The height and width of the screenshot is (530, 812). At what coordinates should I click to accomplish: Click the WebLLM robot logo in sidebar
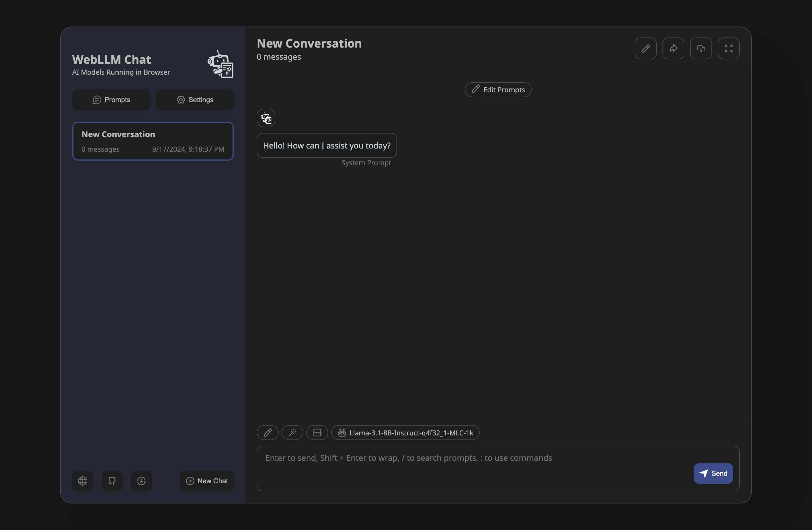(x=221, y=64)
